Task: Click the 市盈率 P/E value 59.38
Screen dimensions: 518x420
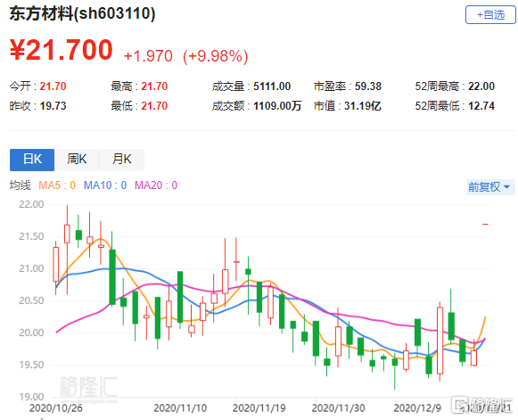Action: [368, 86]
